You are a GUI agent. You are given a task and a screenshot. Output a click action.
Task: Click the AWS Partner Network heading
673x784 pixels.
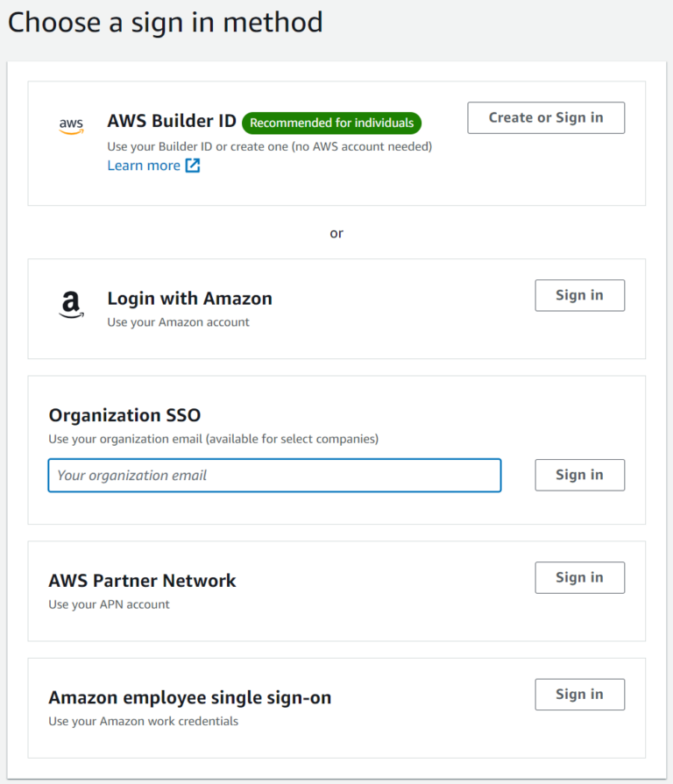point(143,580)
